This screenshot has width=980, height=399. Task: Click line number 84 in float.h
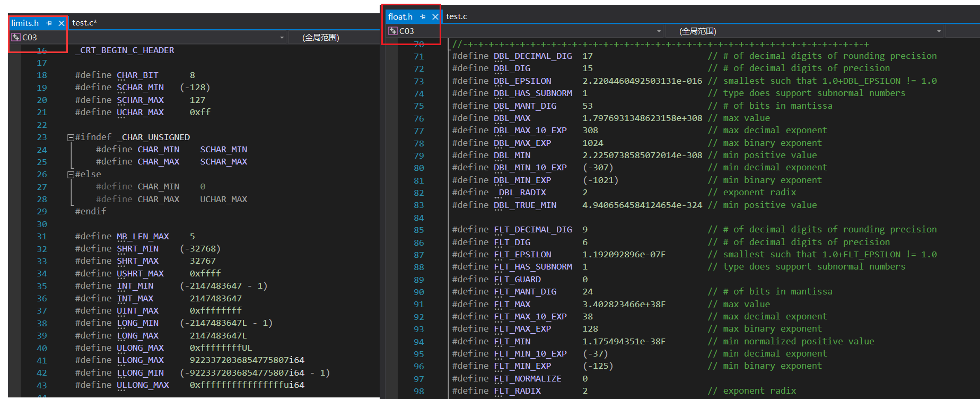pos(419,218)
